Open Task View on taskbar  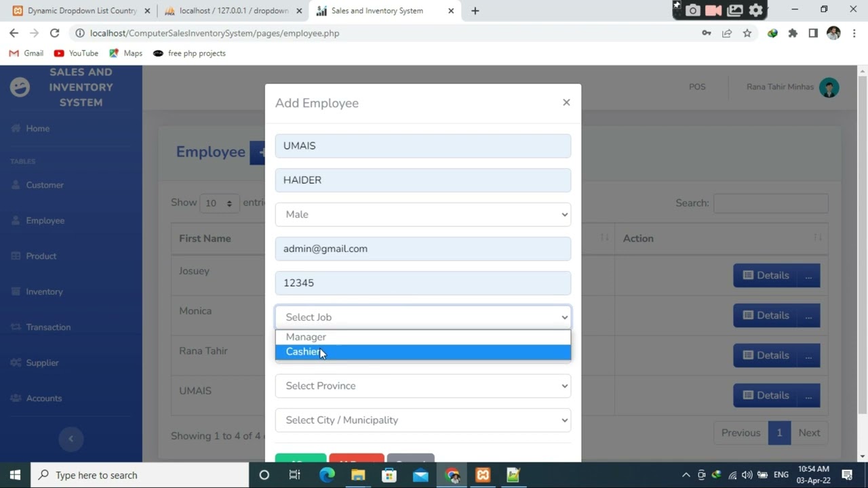click(294, 475)
